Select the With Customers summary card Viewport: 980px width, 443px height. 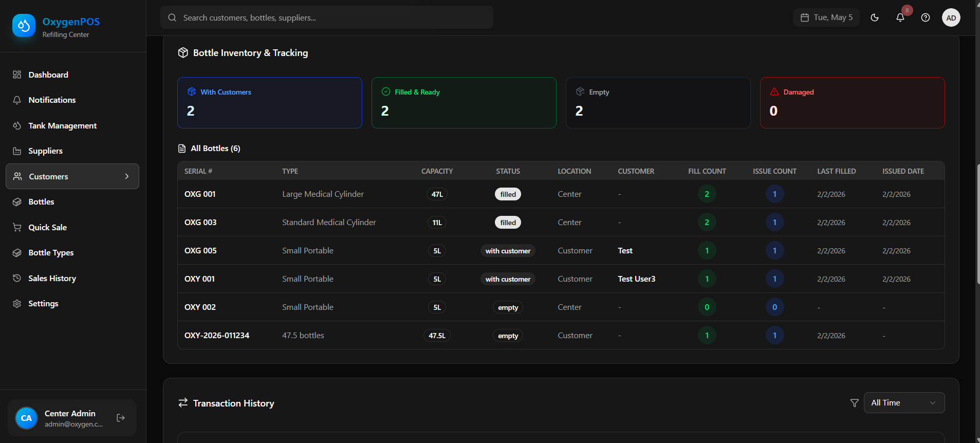270,103
